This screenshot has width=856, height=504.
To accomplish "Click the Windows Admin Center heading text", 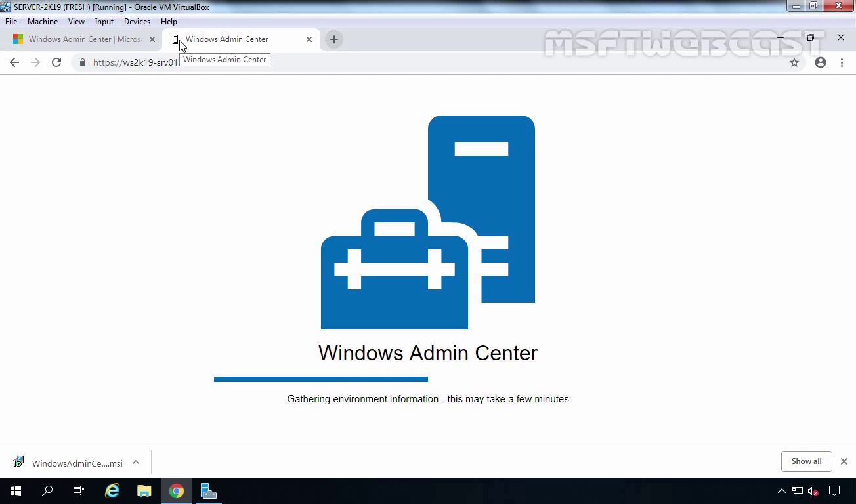I will coord(428,353).
